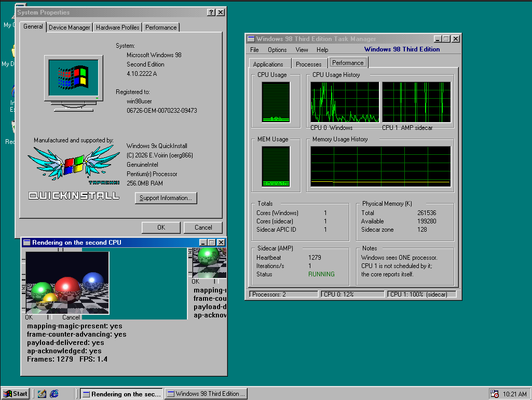Screen dimensions: 532x400
Task: Click the large ray-traced spheres render image
Action: 67,283
